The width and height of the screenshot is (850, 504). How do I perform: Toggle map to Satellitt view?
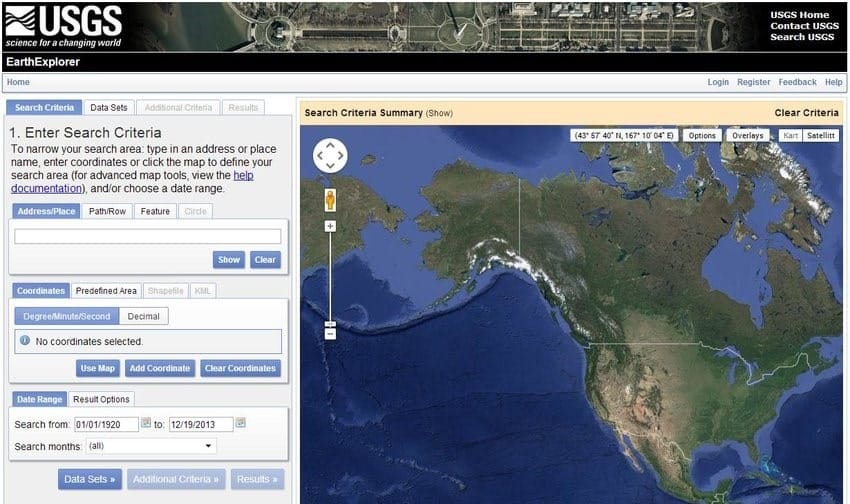tap(821, 135)
